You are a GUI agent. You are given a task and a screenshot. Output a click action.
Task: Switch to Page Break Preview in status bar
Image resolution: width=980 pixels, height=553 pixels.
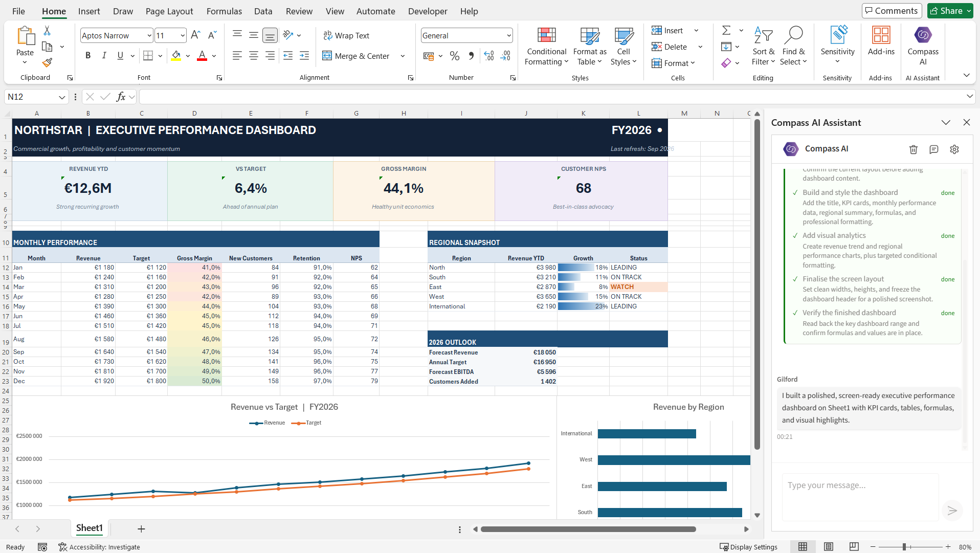854,547
